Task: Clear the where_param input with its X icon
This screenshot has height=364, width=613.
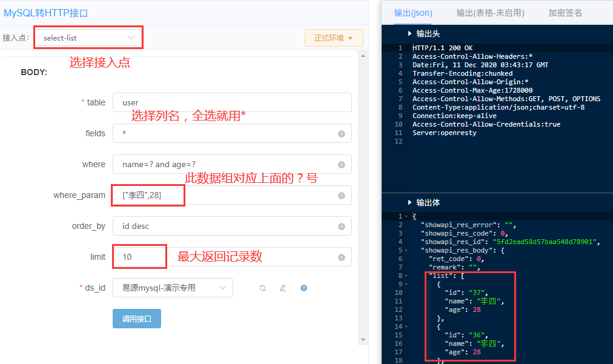Action: tap(341, 196)
